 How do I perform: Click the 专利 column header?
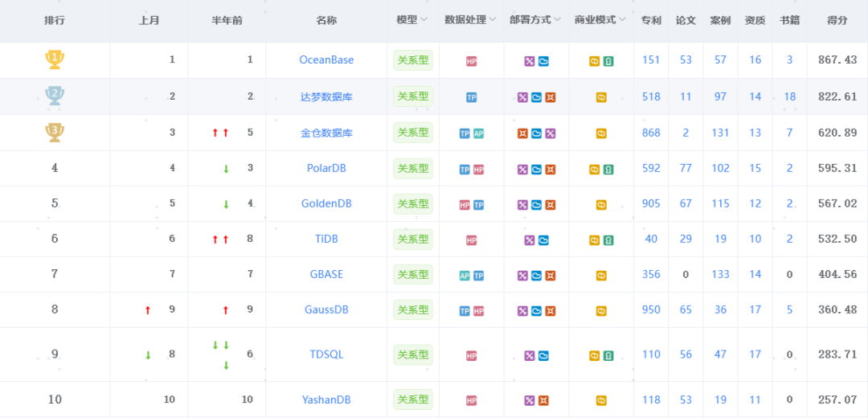tap(650, 20)
